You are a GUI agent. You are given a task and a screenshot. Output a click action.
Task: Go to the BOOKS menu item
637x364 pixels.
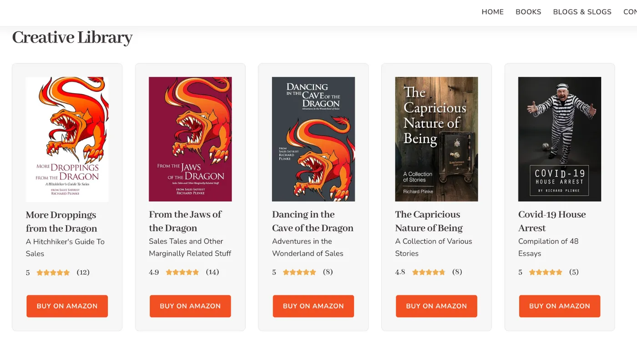tap(528, 12)
